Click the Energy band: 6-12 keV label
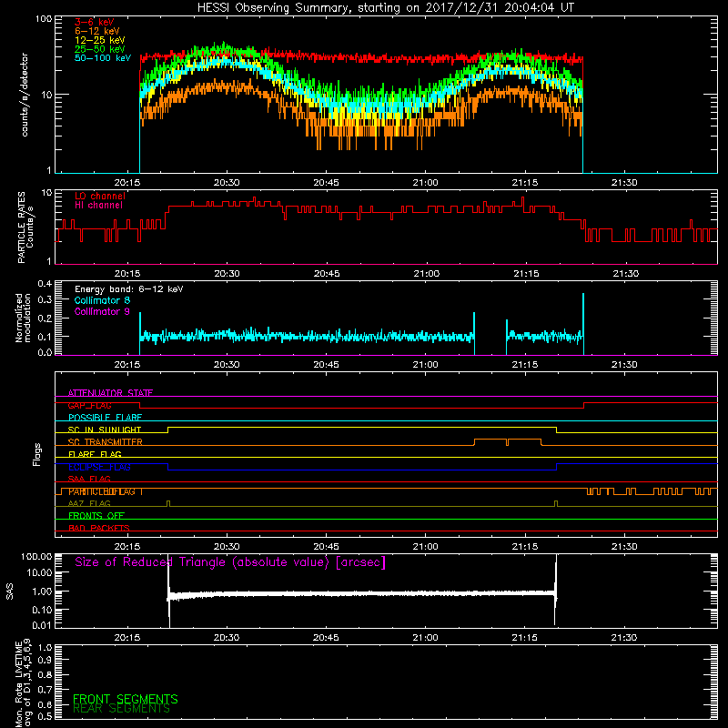Screen dimensions: 728x728 (129, 289)
